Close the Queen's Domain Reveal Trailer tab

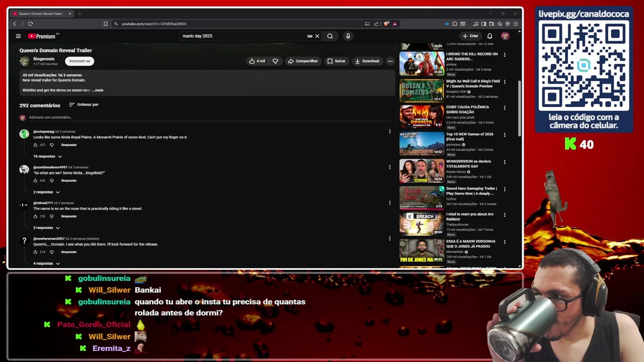point(70,14)
